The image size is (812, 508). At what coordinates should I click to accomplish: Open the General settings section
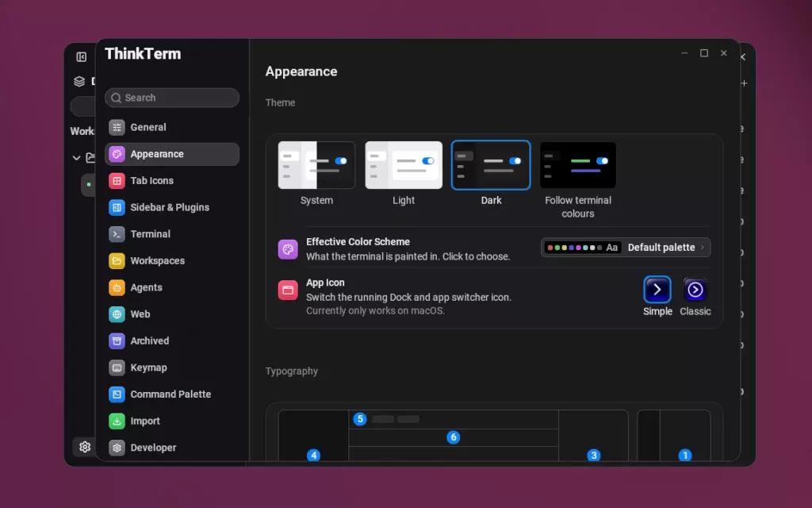click(172, 127)
